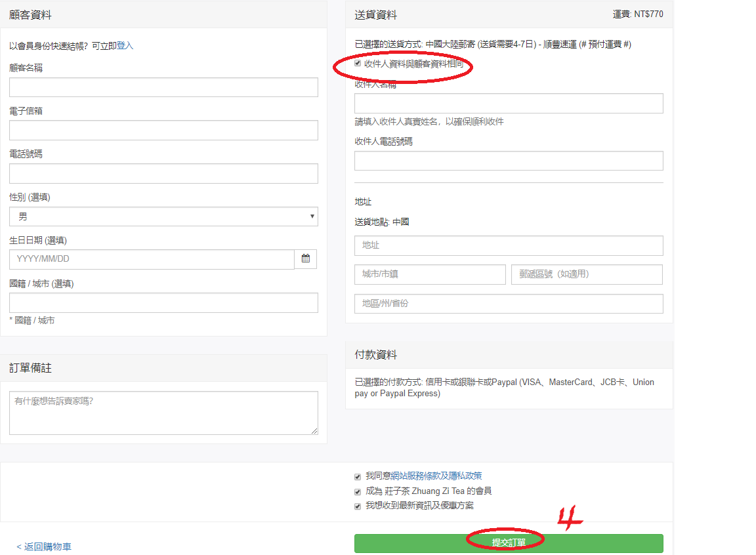
Task: Select the 國籍 / 城市 input field
Action: click(163, 302)
